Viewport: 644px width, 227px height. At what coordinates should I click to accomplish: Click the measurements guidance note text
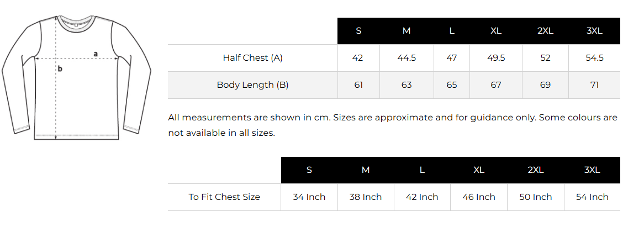(x=393, y=125)
